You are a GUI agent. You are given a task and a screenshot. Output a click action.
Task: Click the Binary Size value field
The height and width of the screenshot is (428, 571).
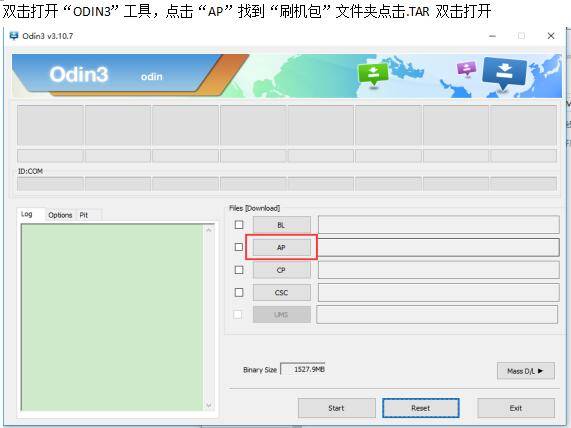click(303, 369)
